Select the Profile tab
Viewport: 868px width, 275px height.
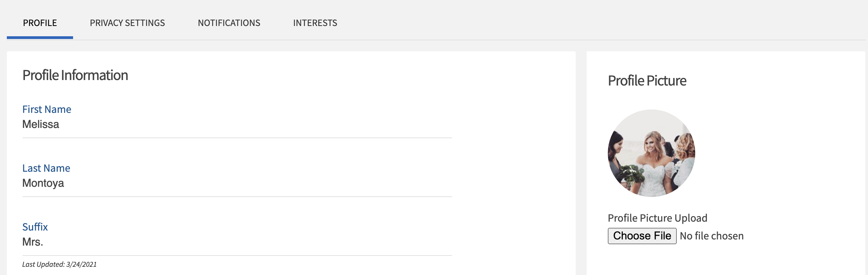pyautogui.click(x=40, y=23)
